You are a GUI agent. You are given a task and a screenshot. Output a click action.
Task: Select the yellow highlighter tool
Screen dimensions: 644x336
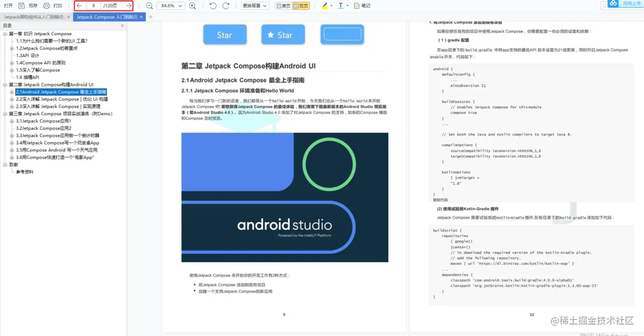[x=325, y=6]
